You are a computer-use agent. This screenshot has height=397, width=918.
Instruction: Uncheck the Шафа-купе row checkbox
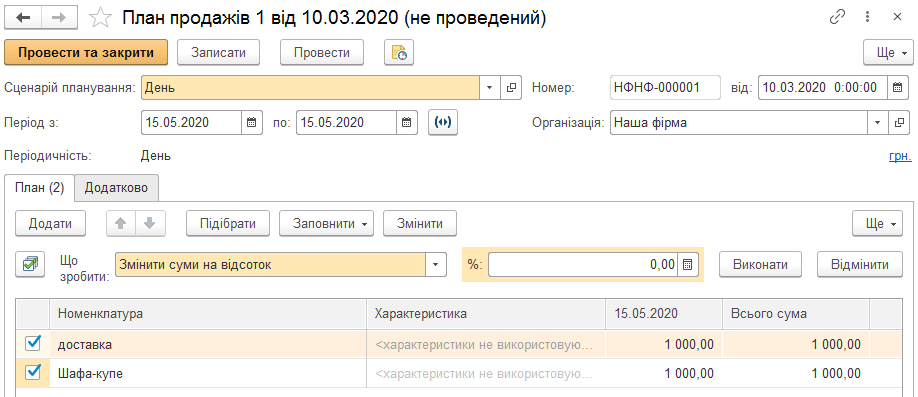[33, 373]
